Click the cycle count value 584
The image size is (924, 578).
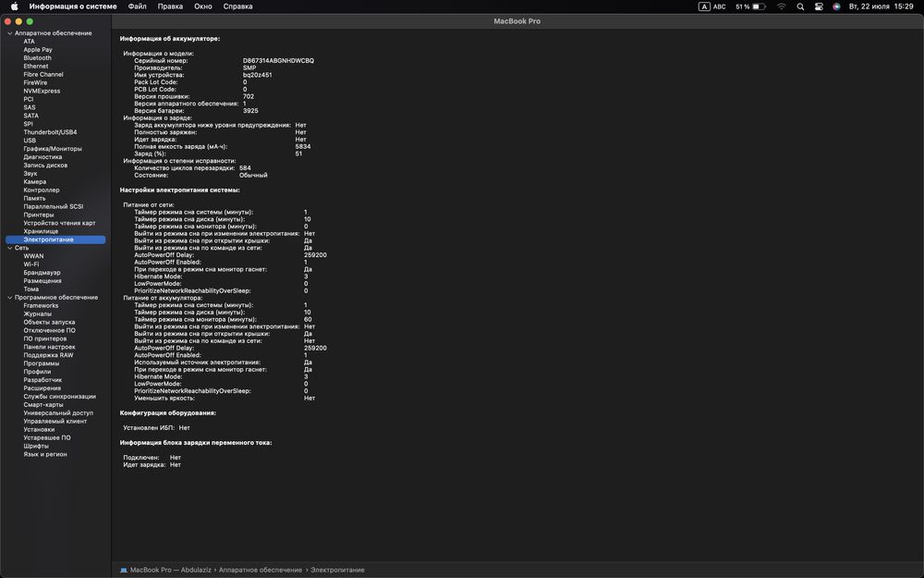pos(245,168)
